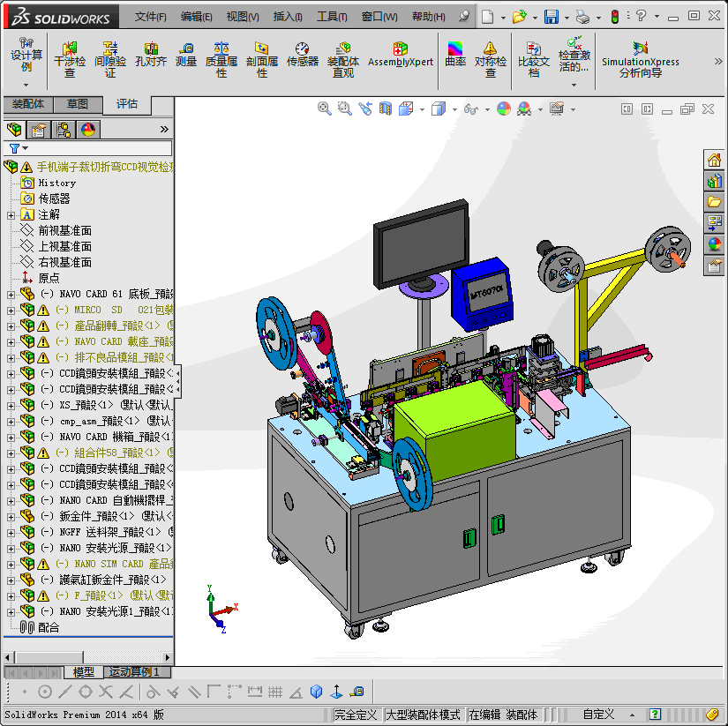This screenshot has height=726, width=728.
Task: Open the Edit Appearance color sphere icon
Action: click(503, 109)
